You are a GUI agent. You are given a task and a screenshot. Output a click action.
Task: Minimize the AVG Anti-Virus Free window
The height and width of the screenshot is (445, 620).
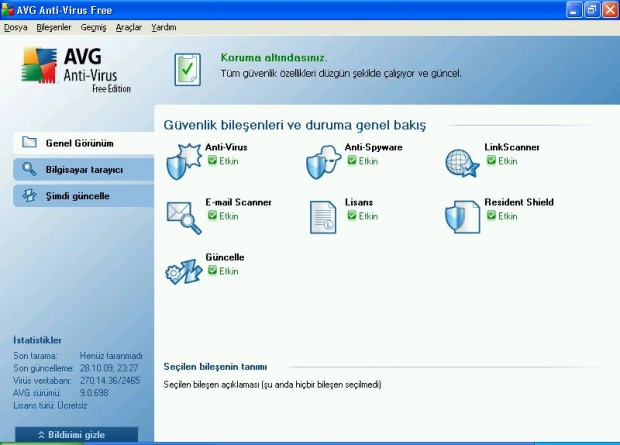[x=574, y=10]
